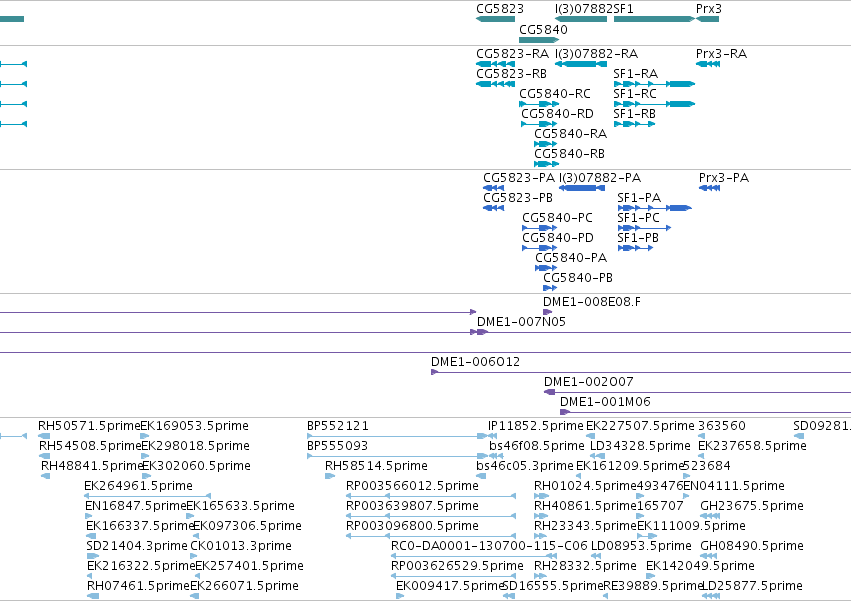Screen dimensions: 851x601
Task: Click EST EK169053.5prime
Action: coord(144,436)
